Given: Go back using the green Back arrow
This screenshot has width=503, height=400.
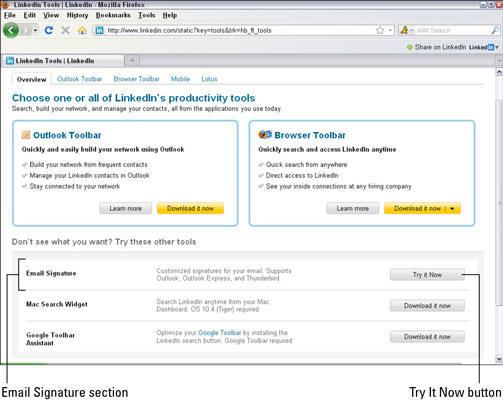Looking at the screenshot, I should [x=11, y=30].
